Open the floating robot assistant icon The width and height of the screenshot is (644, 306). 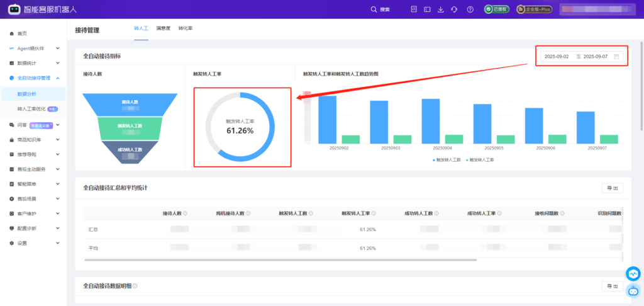coord(633,290)
